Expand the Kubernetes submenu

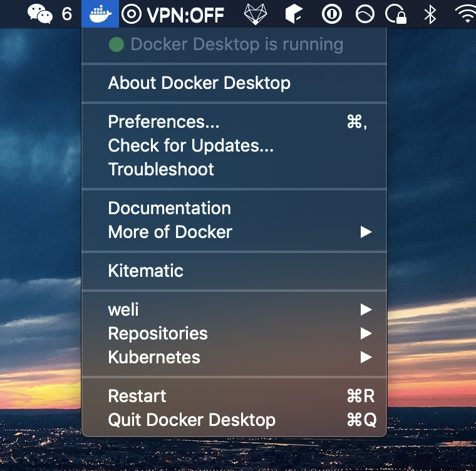point(234,358)
